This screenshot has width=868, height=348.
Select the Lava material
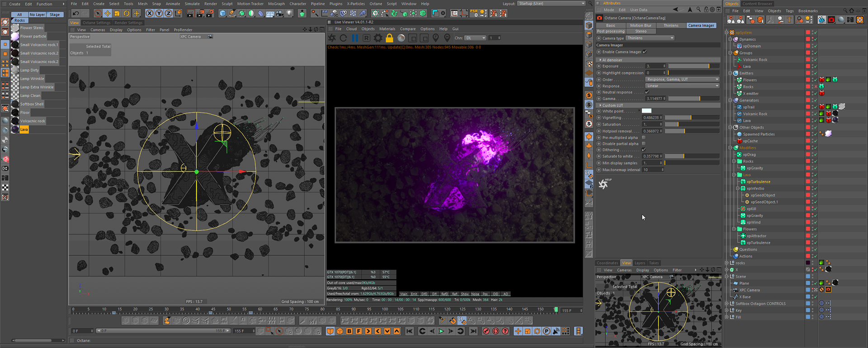click(x=24, y=130)
